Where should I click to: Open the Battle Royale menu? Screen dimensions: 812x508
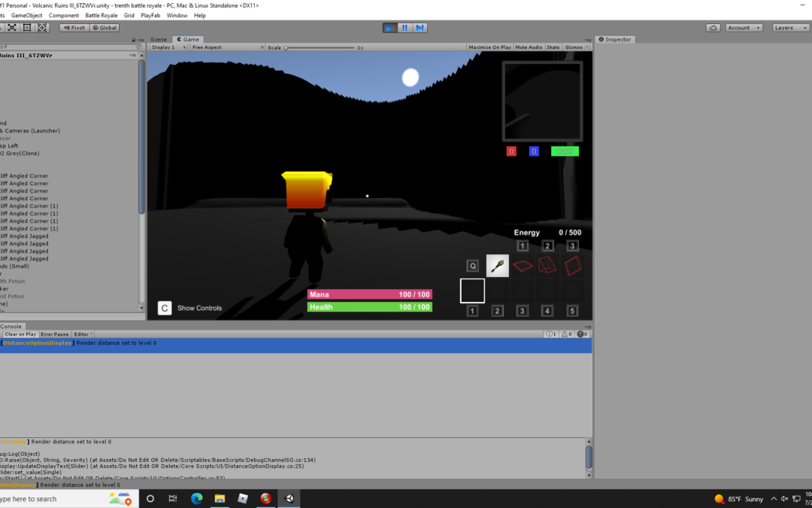click(x=101, y=16)
